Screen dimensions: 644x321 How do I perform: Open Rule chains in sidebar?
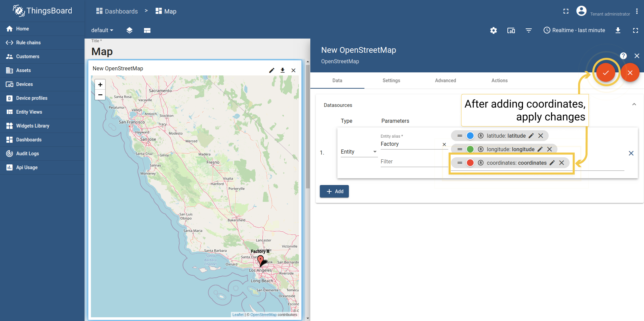pos(42,43)
